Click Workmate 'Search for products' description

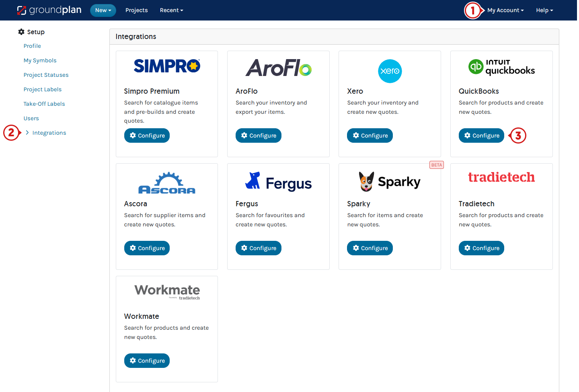166,332
